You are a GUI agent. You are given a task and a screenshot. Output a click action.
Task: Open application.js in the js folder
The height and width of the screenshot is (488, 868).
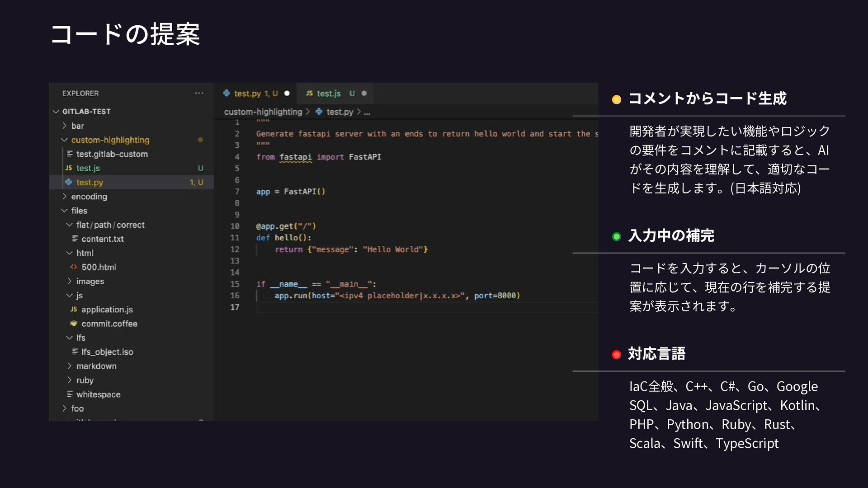107,310
